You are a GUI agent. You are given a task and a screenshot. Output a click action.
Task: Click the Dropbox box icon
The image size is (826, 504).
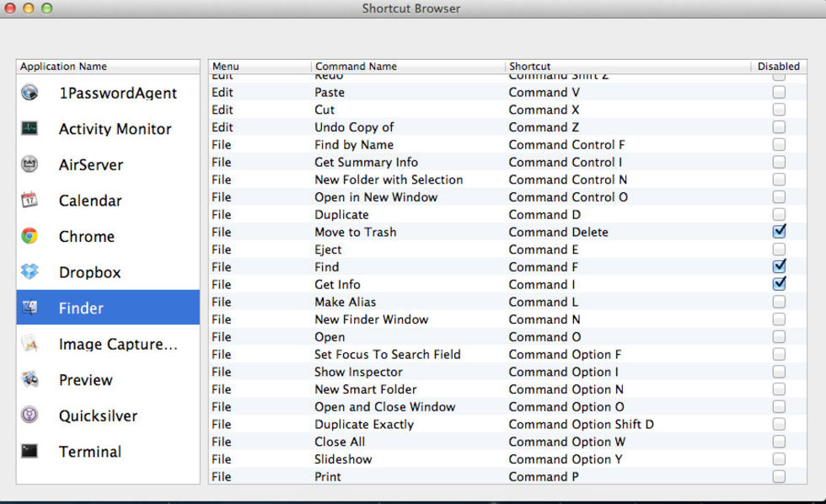coord(30,272)
